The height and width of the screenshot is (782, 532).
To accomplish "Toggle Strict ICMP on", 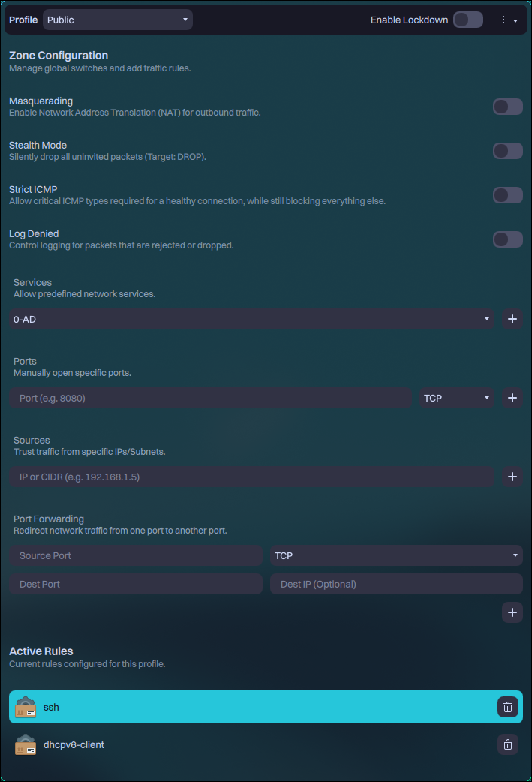I will pyautogui.click(x=507, y=195).
